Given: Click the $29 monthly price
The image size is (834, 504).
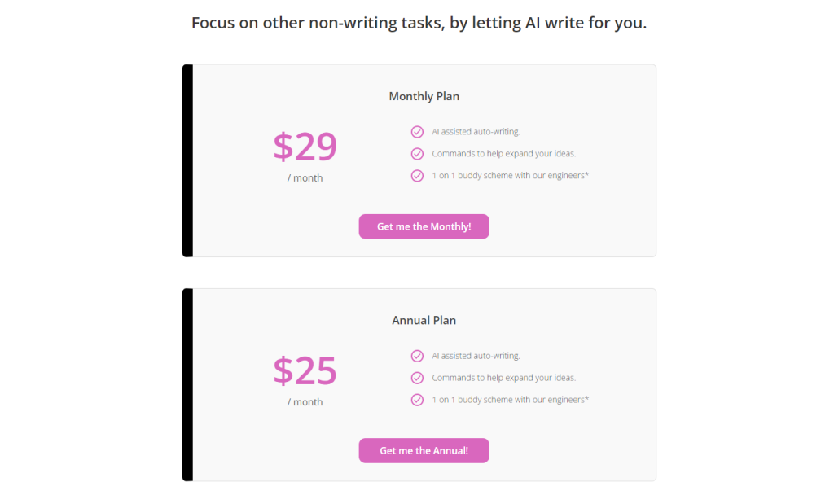Looking at the screenshot, I should (x=305, y=147).
